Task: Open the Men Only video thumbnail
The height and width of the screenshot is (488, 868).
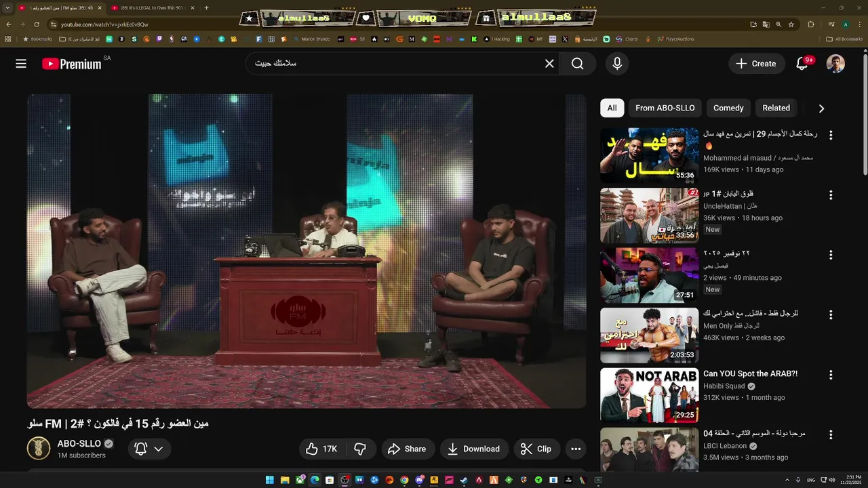Action: (x=649, y=335)
